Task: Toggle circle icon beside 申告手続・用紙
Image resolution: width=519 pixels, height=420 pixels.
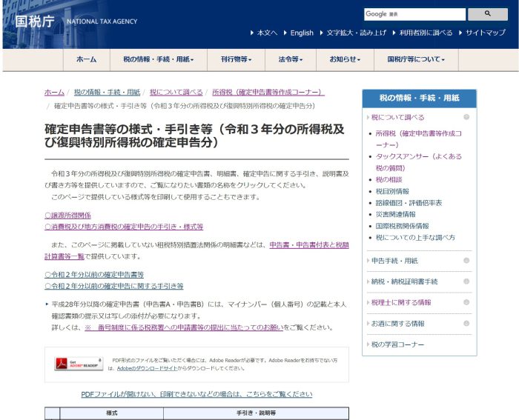Action: [x=466, y=261]
